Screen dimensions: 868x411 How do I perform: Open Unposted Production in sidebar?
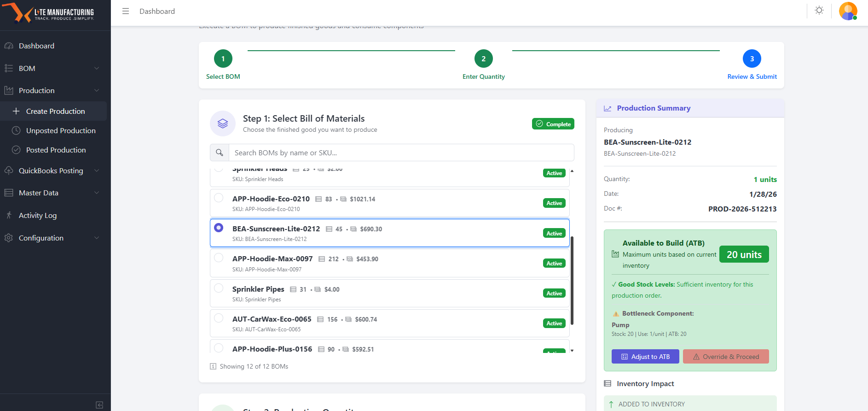(x=53, y=130)
